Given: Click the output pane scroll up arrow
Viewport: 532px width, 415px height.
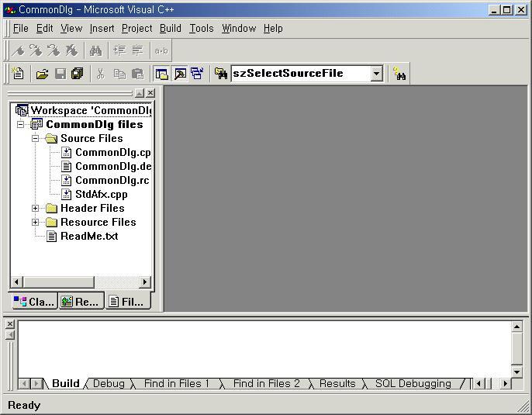Looking at the screenshot, I should tap(516, 327).
